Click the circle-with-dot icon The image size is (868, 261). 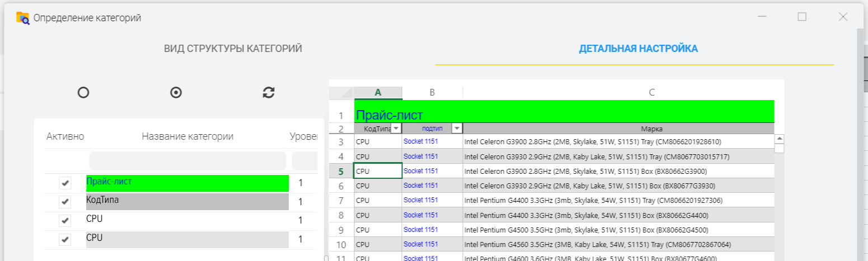coord(176,93)
